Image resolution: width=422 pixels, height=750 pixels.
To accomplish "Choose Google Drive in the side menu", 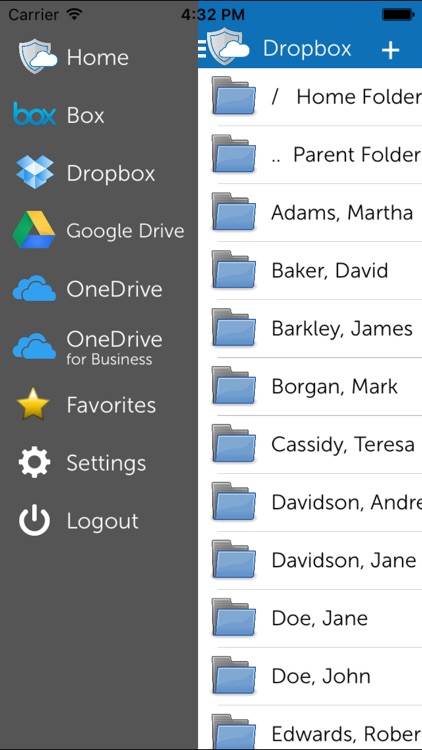I will 125,232.
